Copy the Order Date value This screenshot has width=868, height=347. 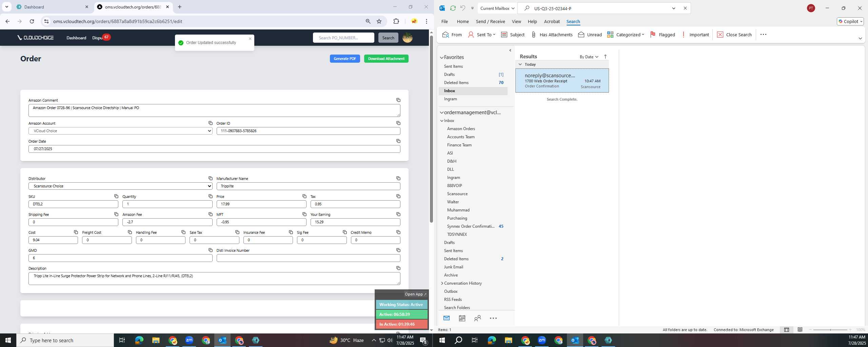398,141
